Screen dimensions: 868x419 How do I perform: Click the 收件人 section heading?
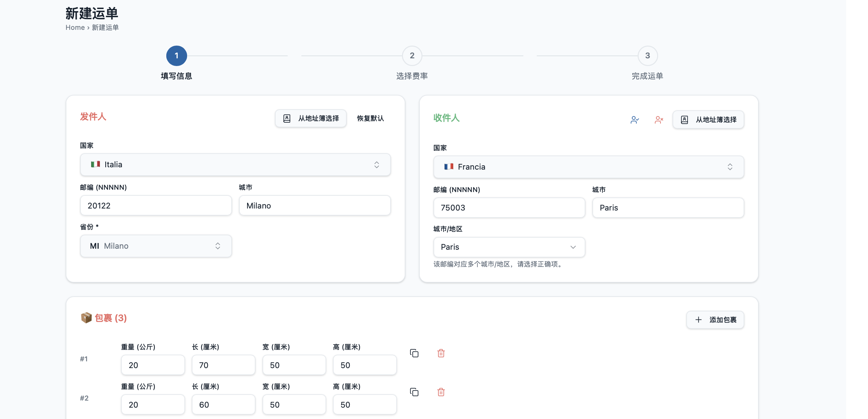pyautogui.click(x=446, y=118)
